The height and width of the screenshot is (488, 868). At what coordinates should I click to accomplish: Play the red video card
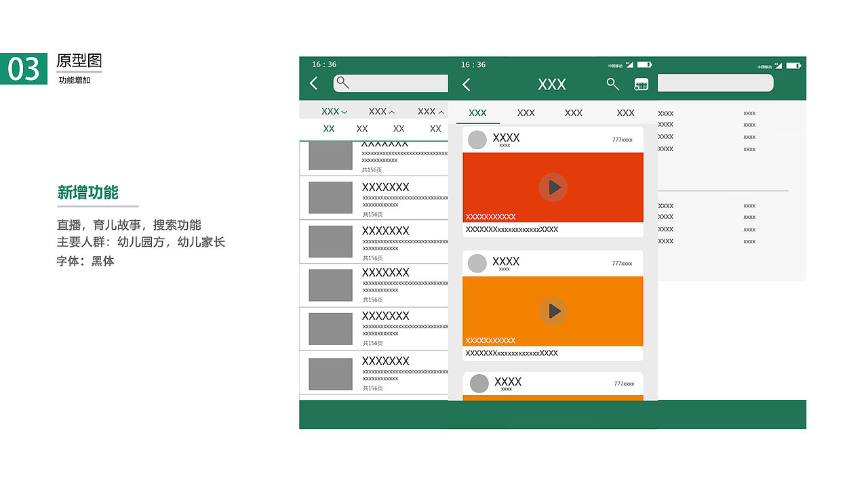click(x=553, y=187)
